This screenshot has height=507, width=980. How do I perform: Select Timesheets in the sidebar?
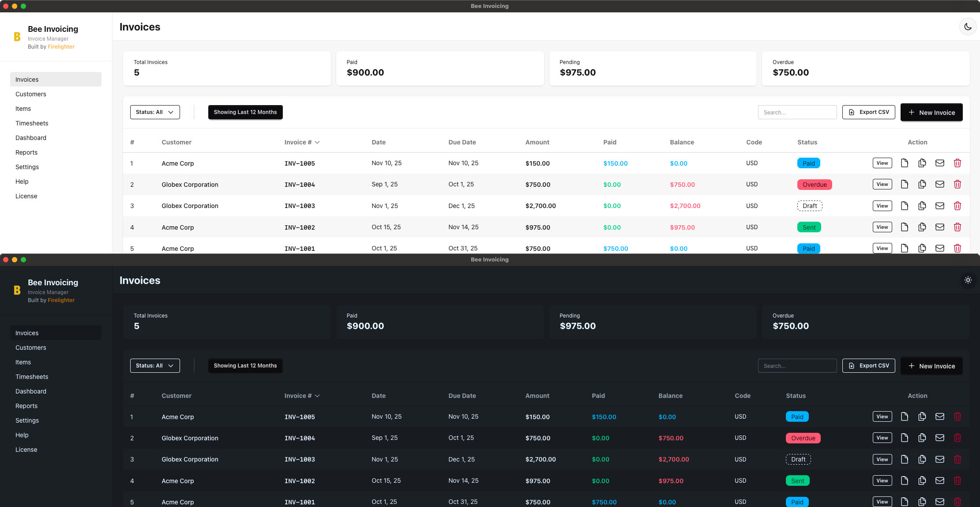32,123
